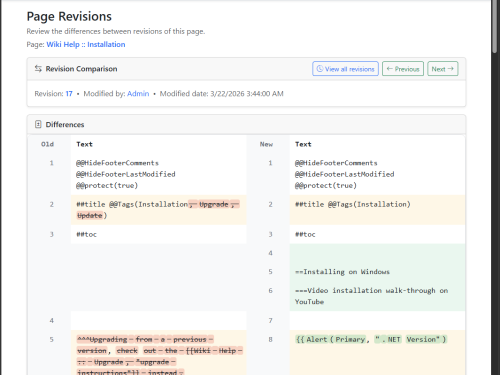Click the ##toc line in the old column
This screenshot has height=375, width=500.
click(x=87, y=234)
